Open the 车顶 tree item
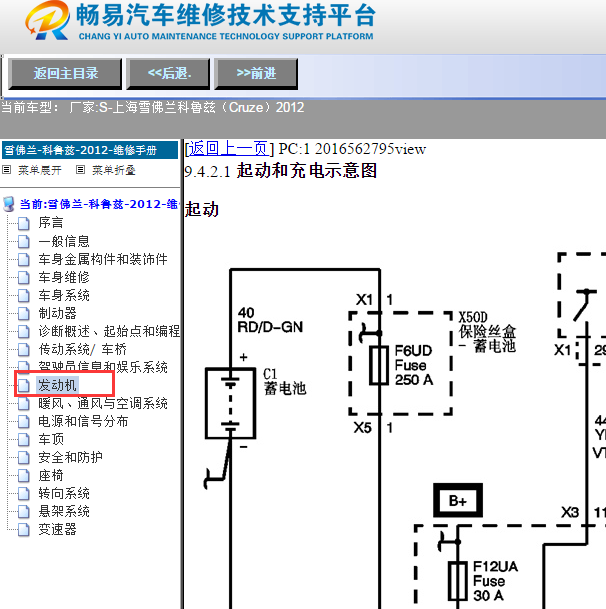Screen dimensions: 606x609 (x=50, y=439)
